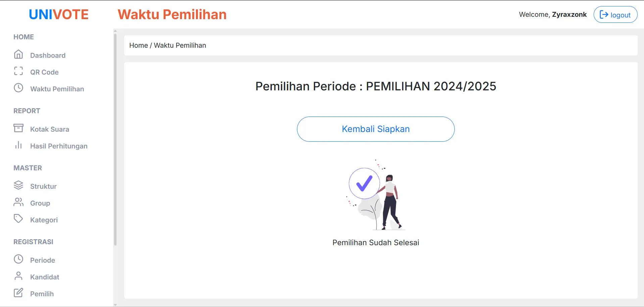Open Hasil Perhitungan bar chart icon
Viewport: 644px width, 307px height.
18,145
